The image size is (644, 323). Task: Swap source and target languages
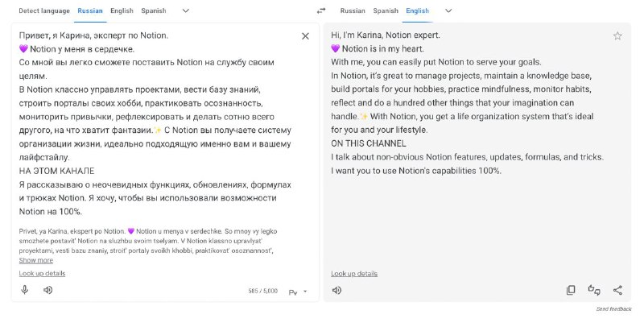click(320, 10)
